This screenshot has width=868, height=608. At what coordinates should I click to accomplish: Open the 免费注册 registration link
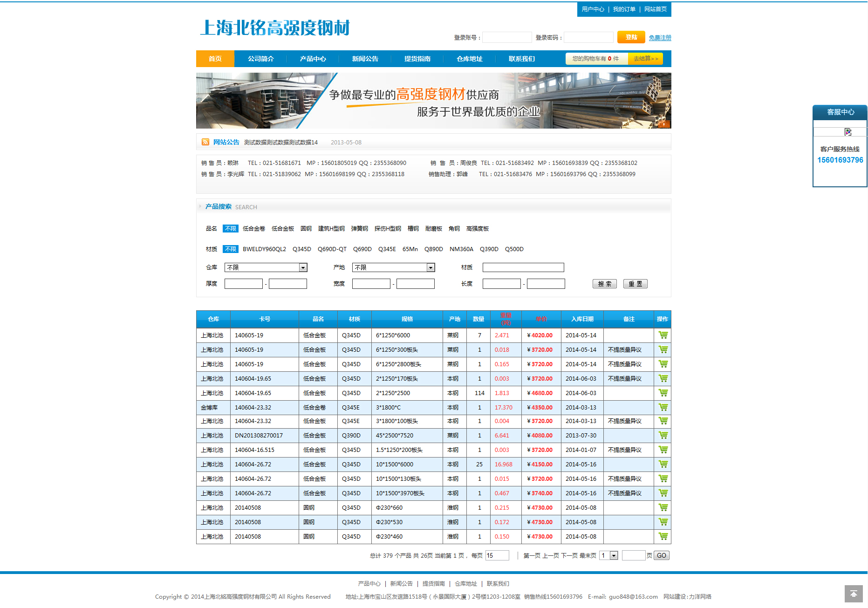coord(660,37)
